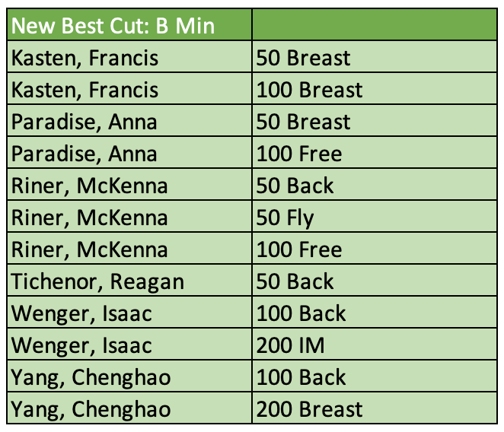Viewport: 504px width, 432px height.
Task: Select the 200 IM cell
Action: (x=375, y=346)
